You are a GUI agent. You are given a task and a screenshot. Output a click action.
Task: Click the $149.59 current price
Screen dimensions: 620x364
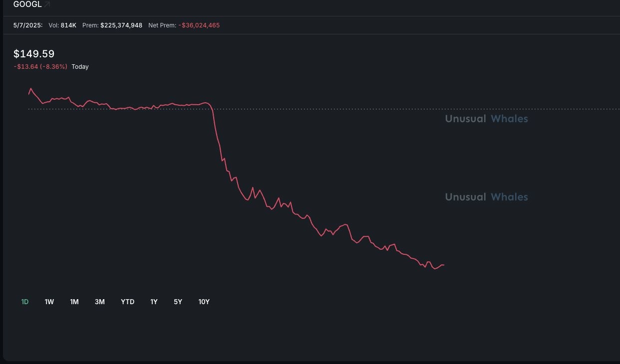pyautogui.click(x=34, y=54)
